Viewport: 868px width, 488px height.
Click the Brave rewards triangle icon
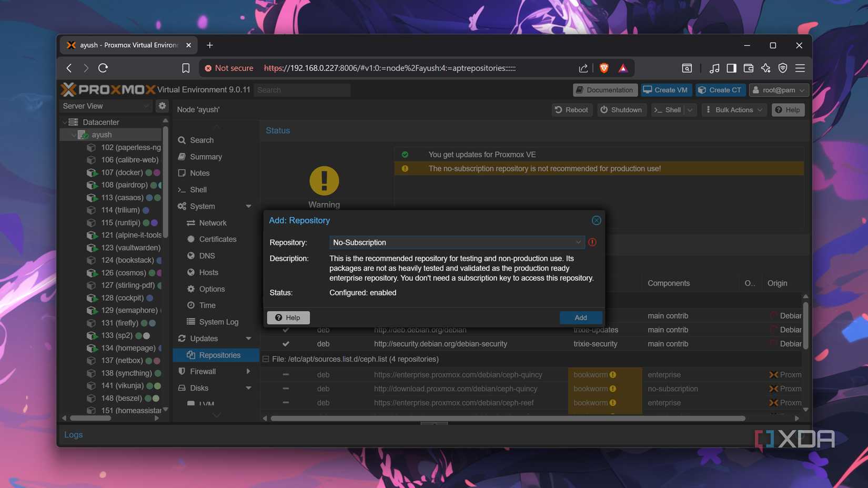pyautogui.click(x=623, y=68)
